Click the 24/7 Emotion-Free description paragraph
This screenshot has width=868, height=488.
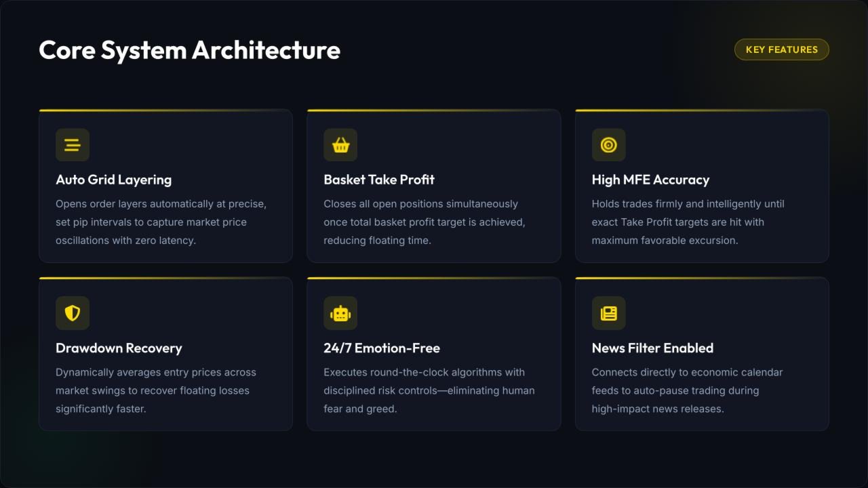coord(429,390)
